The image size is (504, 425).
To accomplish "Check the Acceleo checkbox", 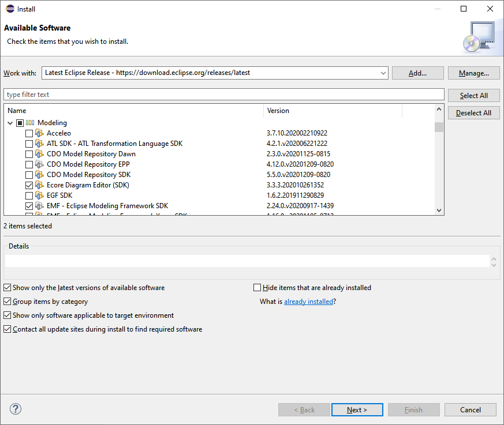I will [29, 133].
